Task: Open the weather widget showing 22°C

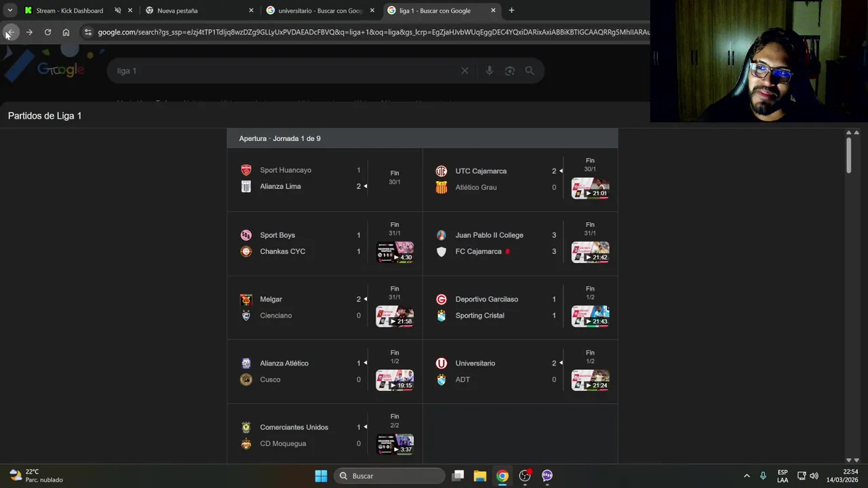Action: coord(37,476)
